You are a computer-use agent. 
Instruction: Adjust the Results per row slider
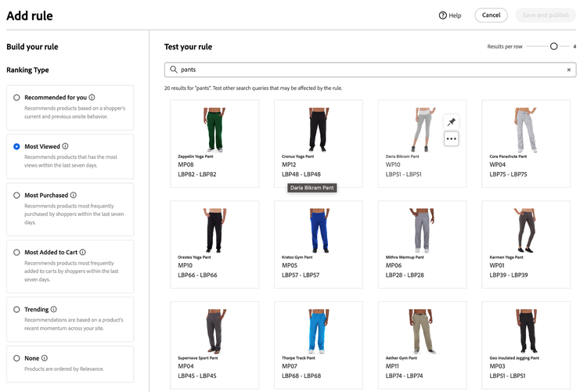[553, 46]
